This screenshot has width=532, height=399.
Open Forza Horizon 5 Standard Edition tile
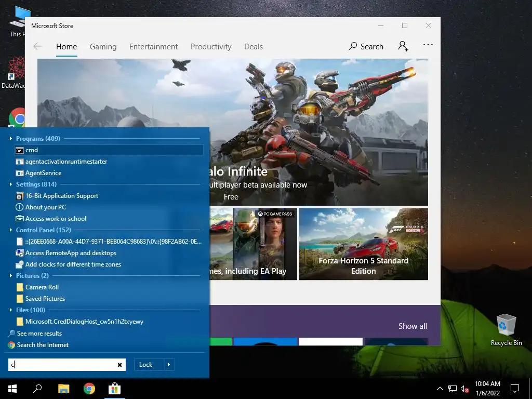(363, 244)
